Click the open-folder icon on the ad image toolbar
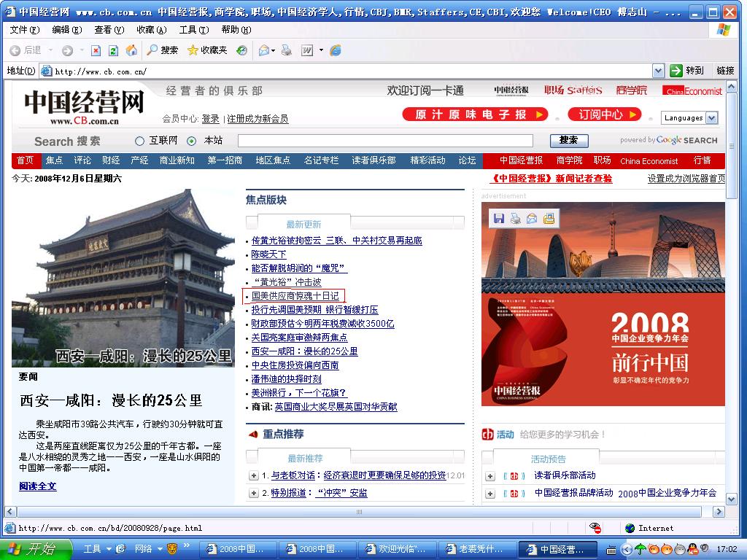The height and width of the screenshot is (560, 747). tap(549, 219)
